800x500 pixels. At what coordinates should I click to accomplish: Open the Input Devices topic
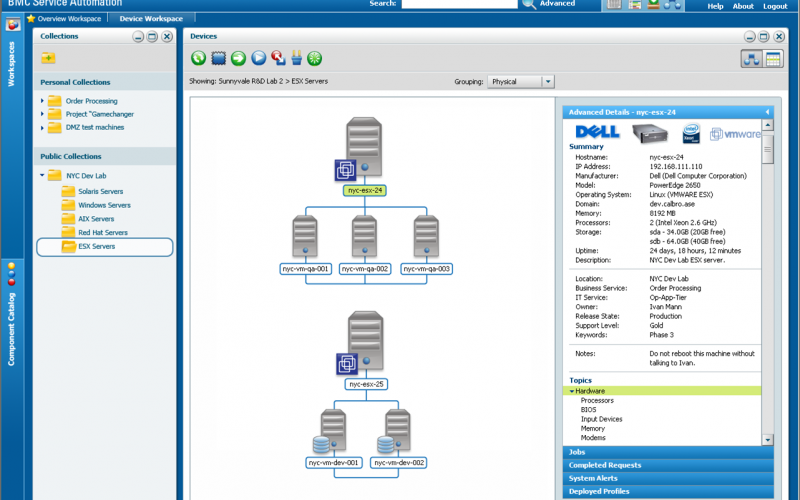pos(602,419)
